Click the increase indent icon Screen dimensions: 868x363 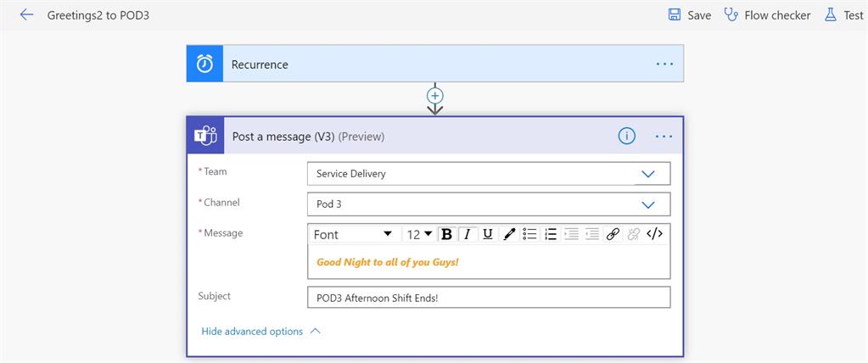coord(571,234)
